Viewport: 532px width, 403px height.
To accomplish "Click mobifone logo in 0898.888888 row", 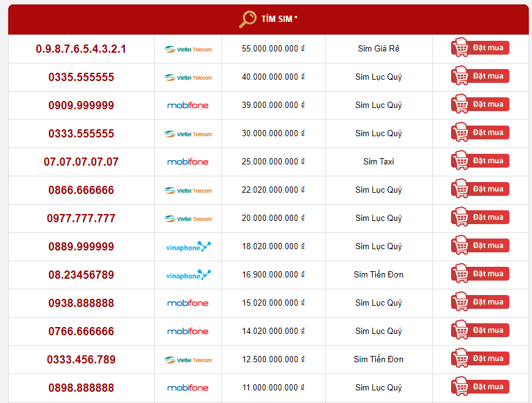I will click(188, 388).
